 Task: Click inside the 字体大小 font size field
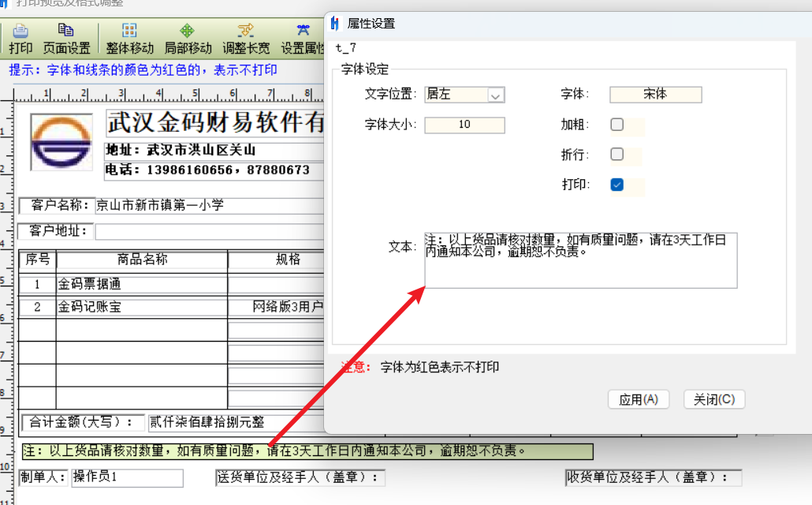(x=464, y=125)
